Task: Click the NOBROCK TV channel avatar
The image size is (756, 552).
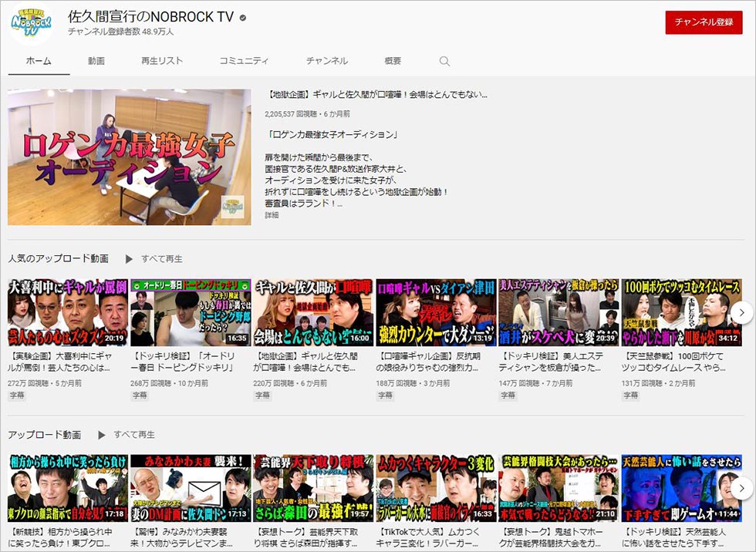Action: pos(31,24)
